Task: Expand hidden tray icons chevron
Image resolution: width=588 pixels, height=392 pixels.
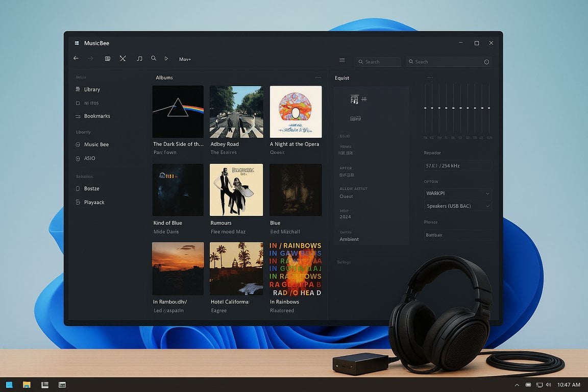Action: click(x=517, y=385)
